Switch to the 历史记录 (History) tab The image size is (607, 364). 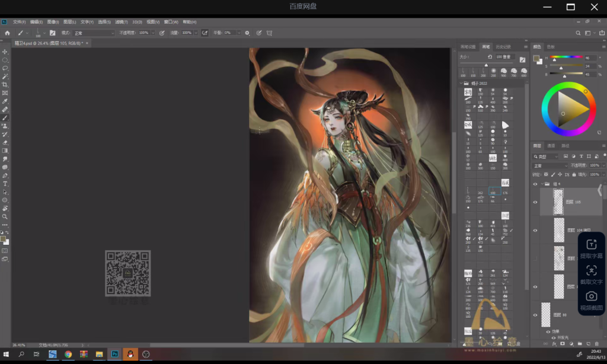pos(503,46)
